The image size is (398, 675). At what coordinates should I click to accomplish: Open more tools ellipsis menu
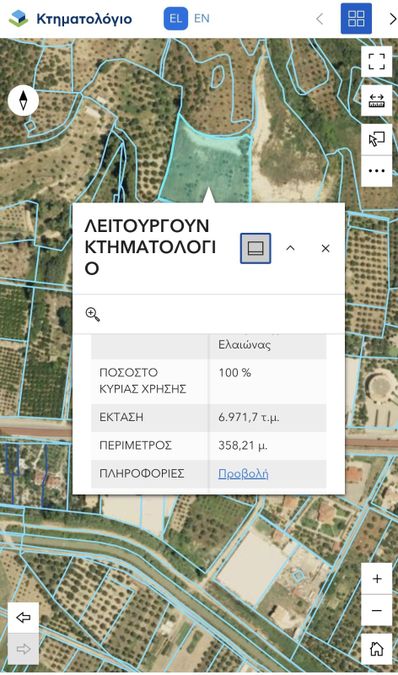coord(376,171)
